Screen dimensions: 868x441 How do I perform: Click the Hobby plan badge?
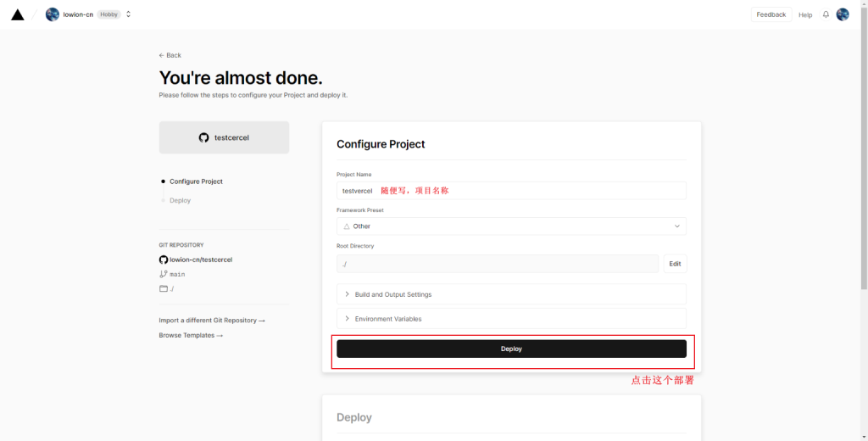coord(109,14)
